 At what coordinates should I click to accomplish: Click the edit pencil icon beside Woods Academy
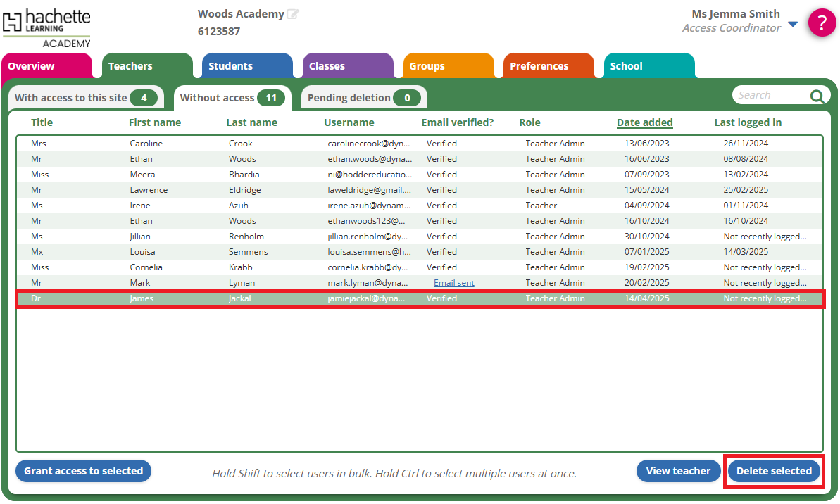[293, 14]
